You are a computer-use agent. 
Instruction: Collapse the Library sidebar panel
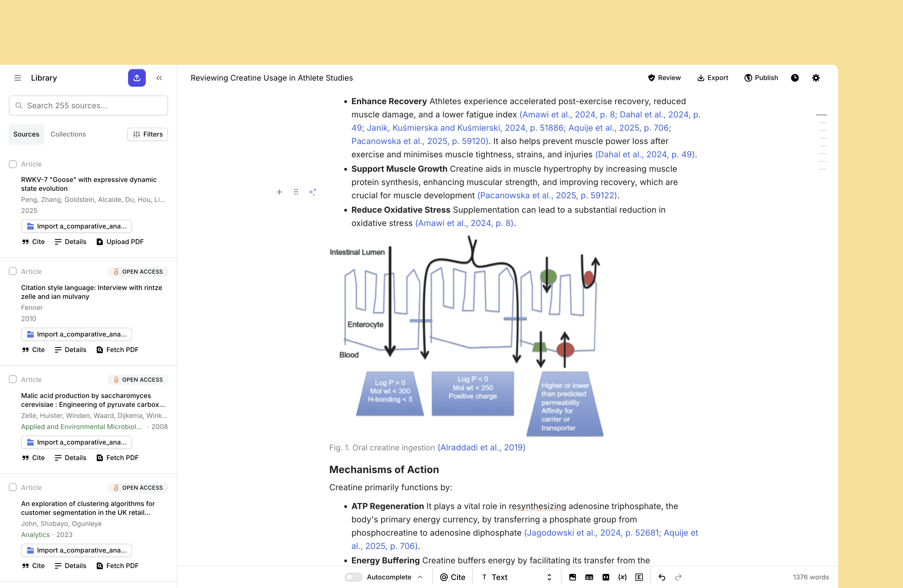pos(159,78)
